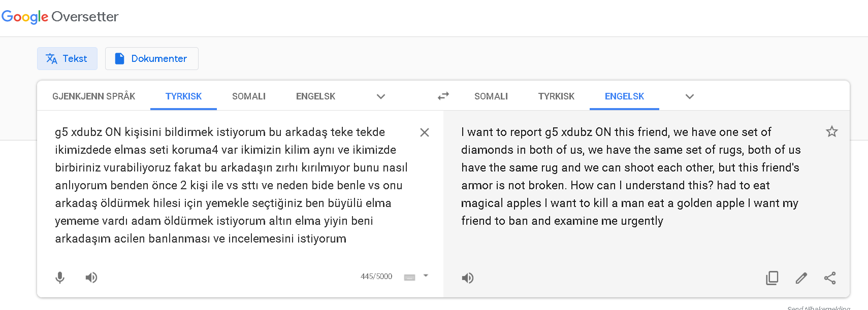Click inside the Turkish source text box
The image size is (868, 310).
pyautogui.click(x=231, y=185)
